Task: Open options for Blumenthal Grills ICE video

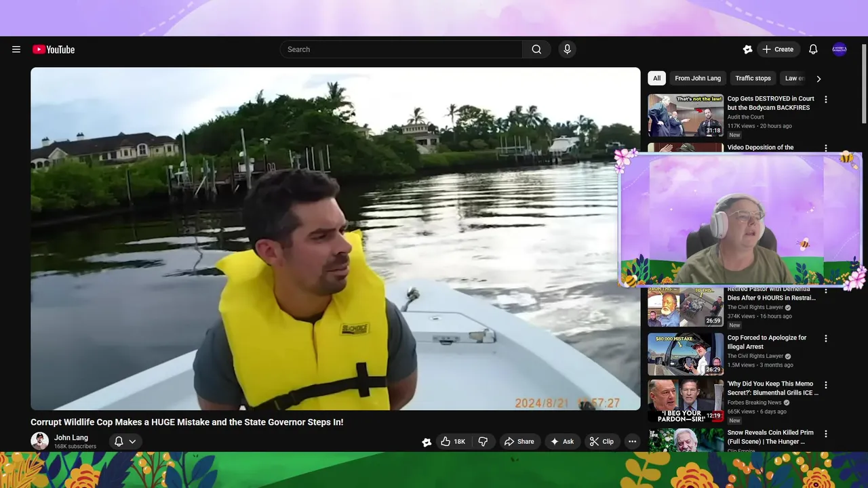Action: 826,385
